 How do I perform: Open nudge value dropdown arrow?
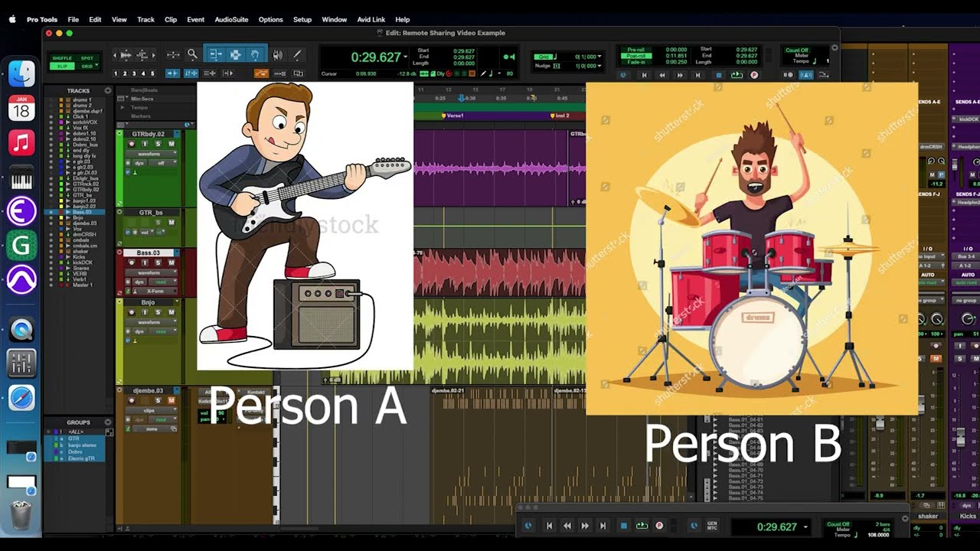(599, 66)
